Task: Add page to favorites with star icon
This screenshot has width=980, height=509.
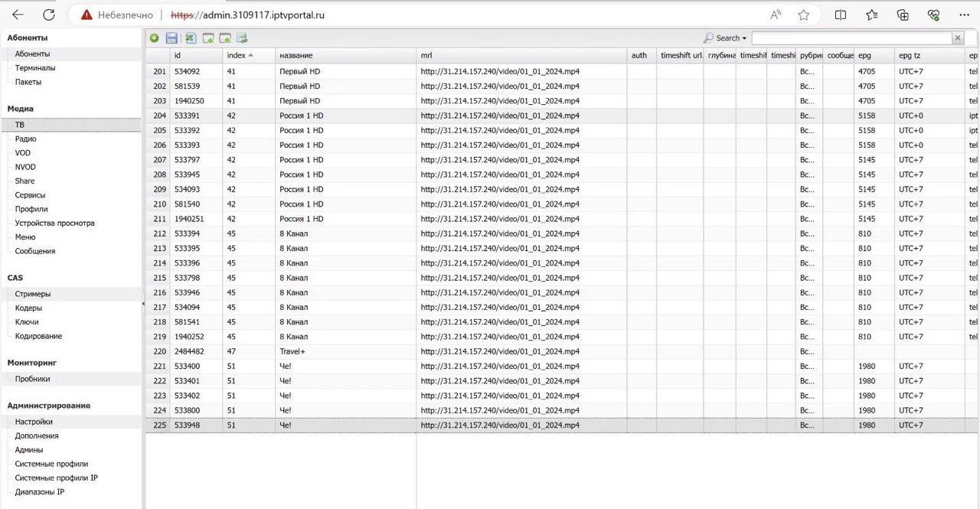Action: pos(803,15)
